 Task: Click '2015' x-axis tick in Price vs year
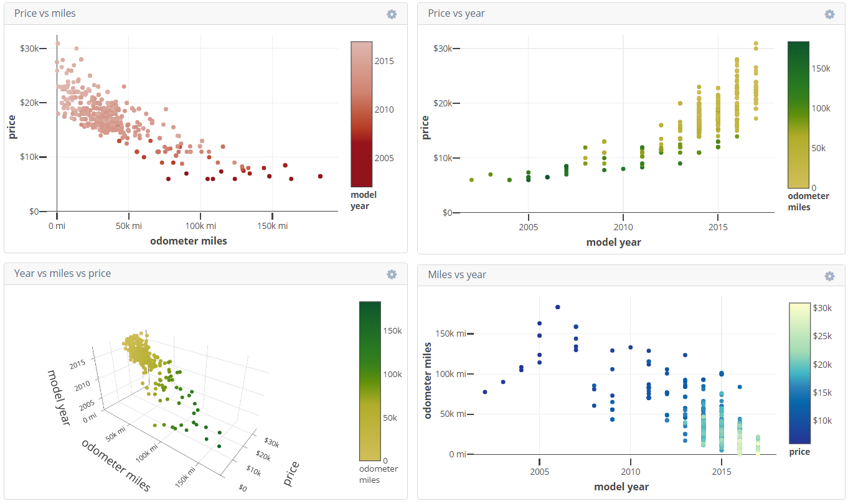(717, 227)
